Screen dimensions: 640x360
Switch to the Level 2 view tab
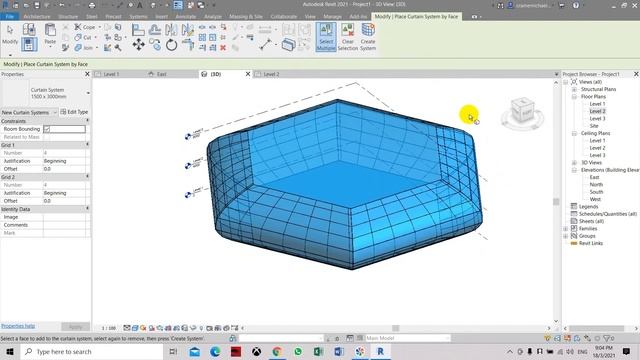click(271, 74)
